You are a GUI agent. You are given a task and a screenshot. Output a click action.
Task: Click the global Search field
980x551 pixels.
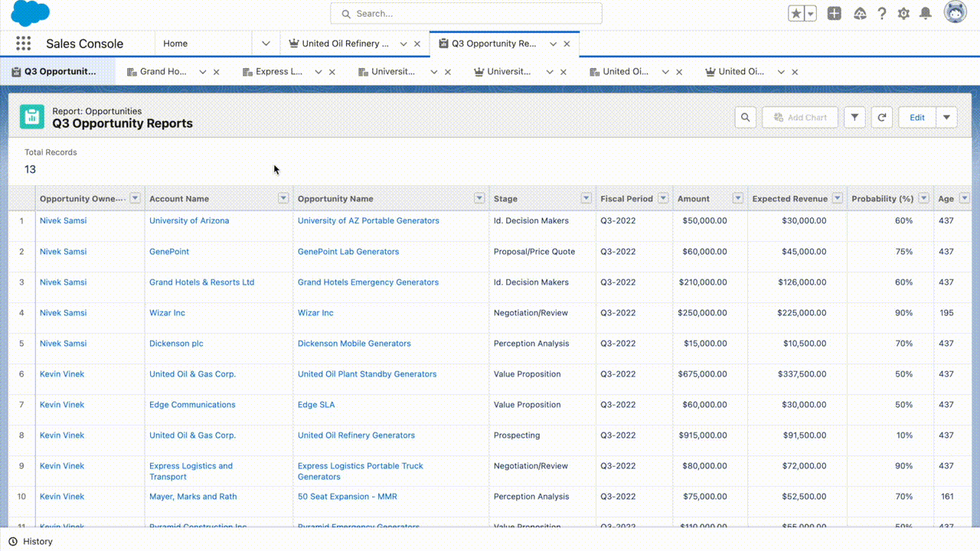pyautogui.click(x=466, y=14)
